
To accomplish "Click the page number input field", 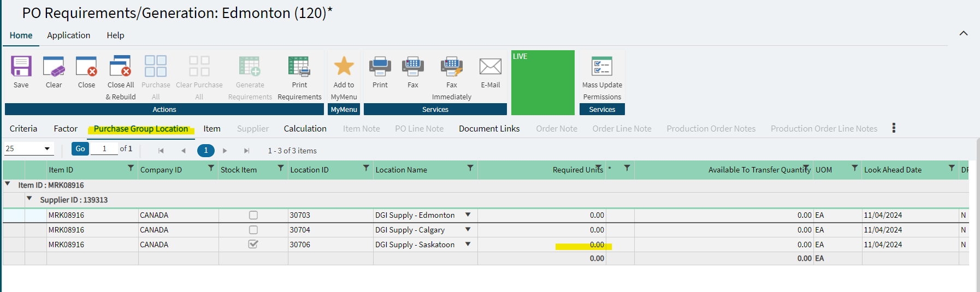I will (104, 148).
